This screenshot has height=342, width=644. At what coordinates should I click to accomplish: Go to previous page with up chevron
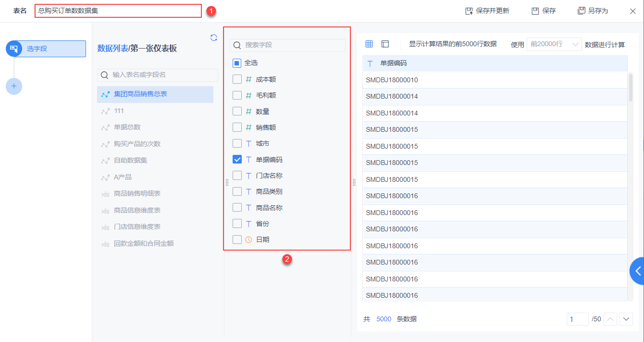coord(610,319)
